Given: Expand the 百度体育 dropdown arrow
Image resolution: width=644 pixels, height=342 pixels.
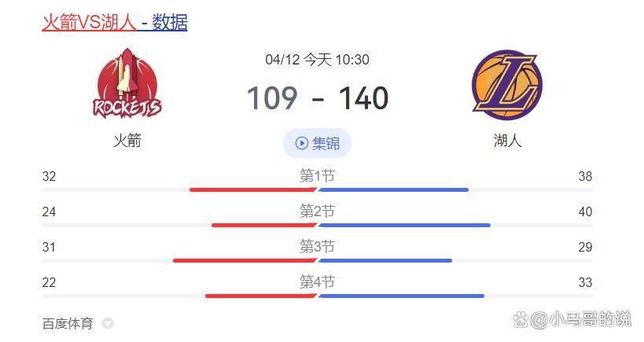Looking at the screenshot, I should 108,324.
